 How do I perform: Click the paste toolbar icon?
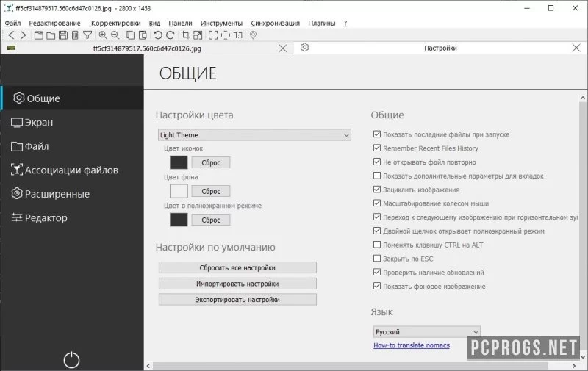(x=143, y=35)
